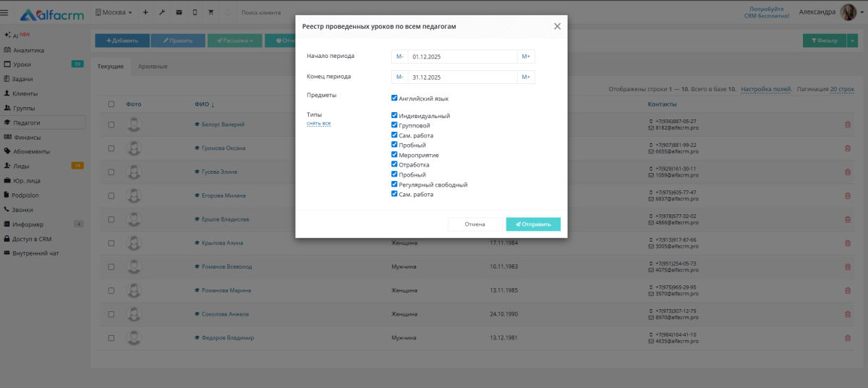Click the Отправить button

pos(533,224)
